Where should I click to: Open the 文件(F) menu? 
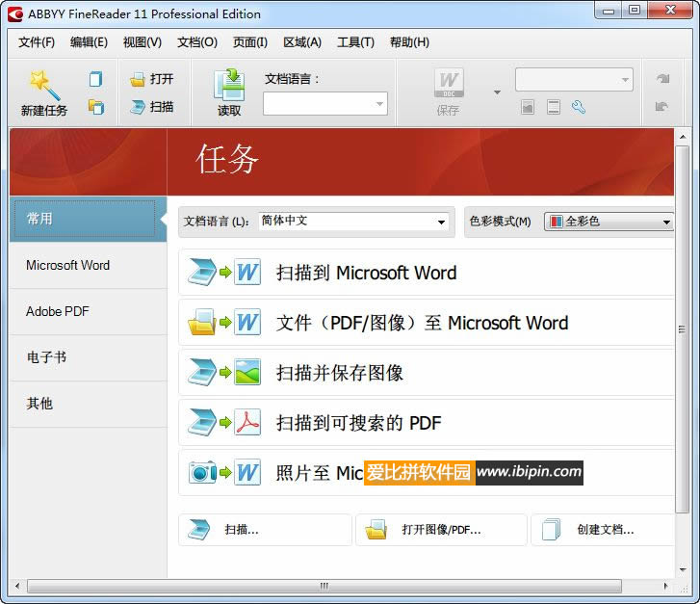(37, 42)
